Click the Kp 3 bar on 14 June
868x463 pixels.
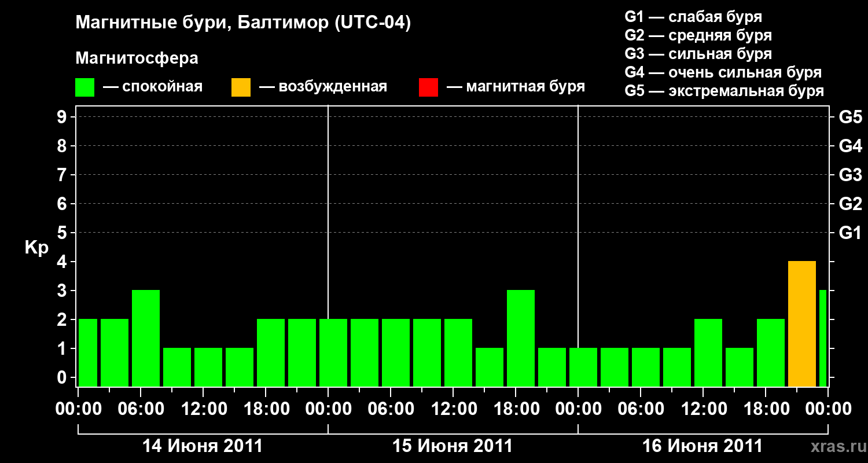(x=146, y=339)
